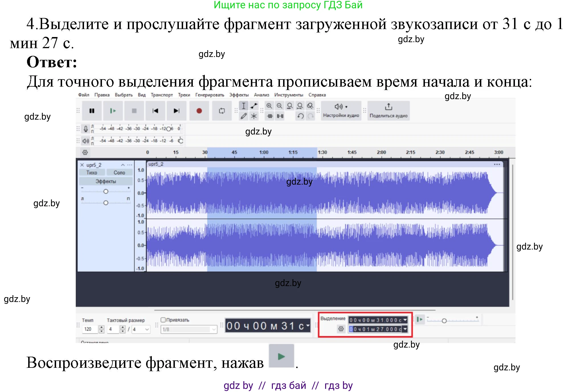
Task: Collapse the upr5_2 track with the chevron
Action: coord(123,165)
